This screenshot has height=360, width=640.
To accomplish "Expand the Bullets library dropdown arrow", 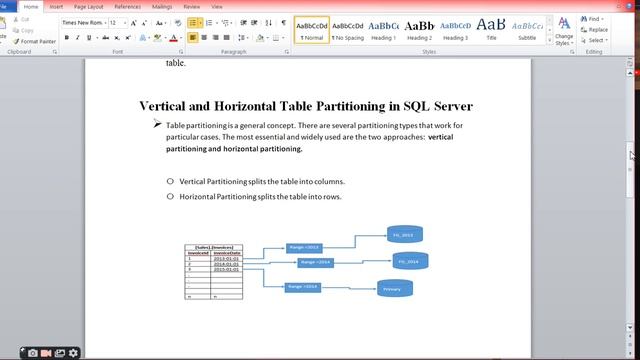I will [200, 23].
